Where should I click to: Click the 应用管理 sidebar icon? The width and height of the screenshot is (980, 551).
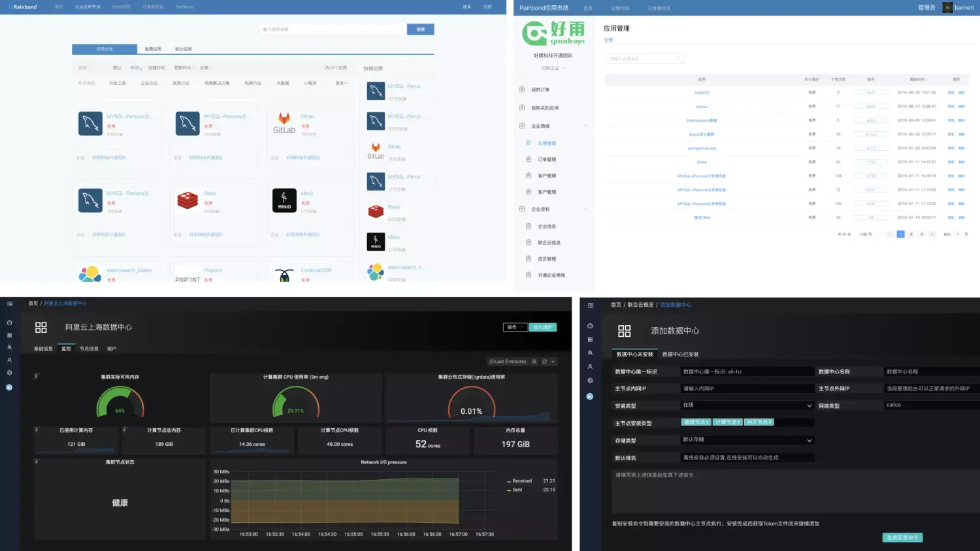click(529, 143)
